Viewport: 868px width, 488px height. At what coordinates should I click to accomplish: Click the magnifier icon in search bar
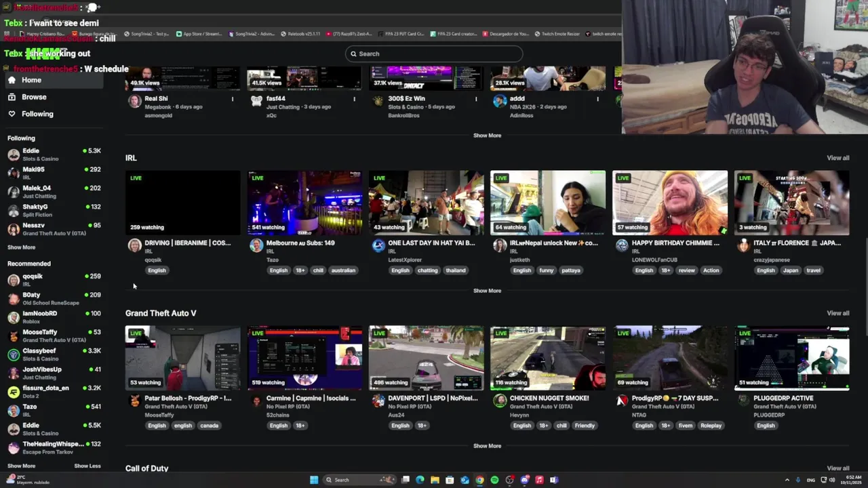coord(353,54)
